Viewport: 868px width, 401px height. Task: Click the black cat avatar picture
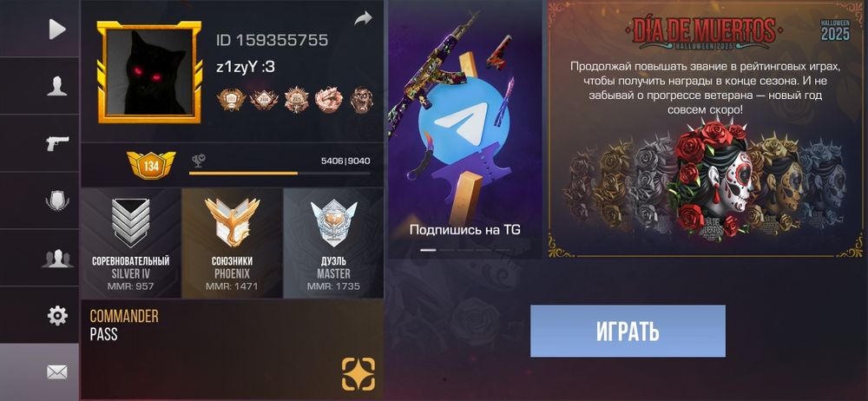(149, 72)
